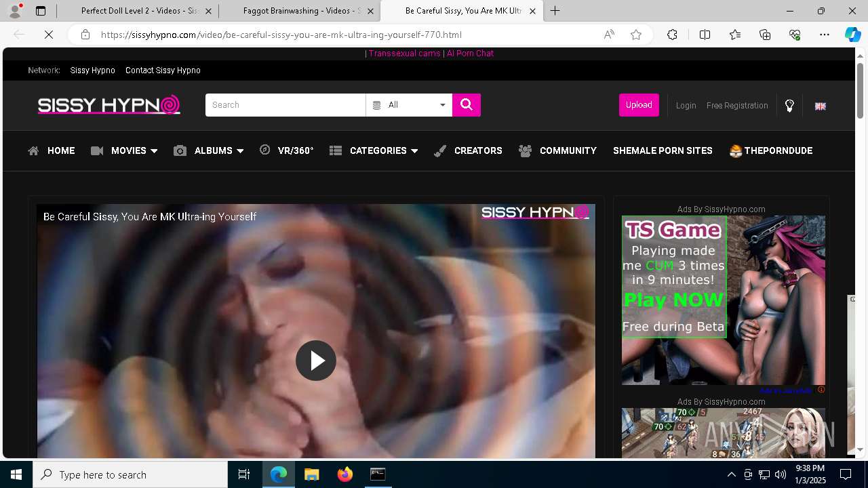Switch to the Brainwashing - Videos tab

point(302,11)
